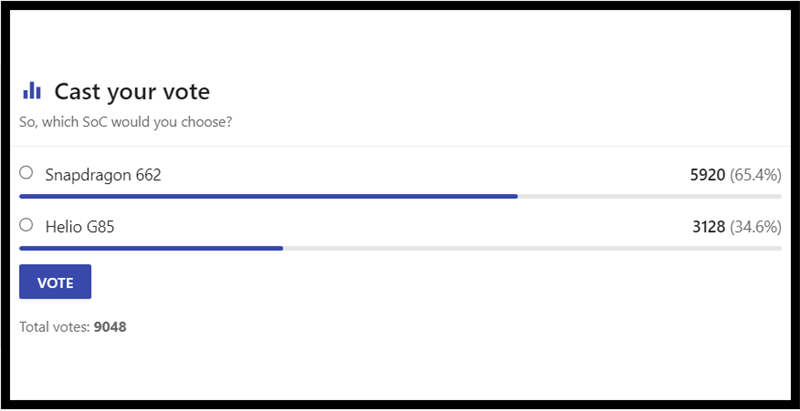800x411 pixels.
Task: Click the blue poll bar chart icon
Action: (x=32, y=91)
